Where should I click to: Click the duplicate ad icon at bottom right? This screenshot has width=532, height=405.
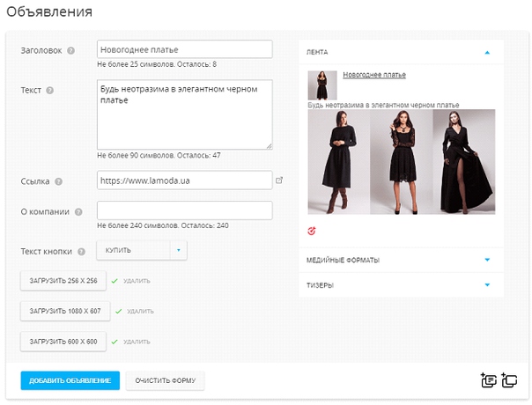coord(509,379)
